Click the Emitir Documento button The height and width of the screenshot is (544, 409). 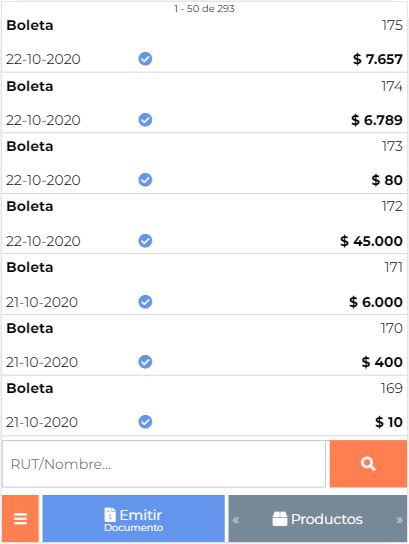tap(134, 518)
